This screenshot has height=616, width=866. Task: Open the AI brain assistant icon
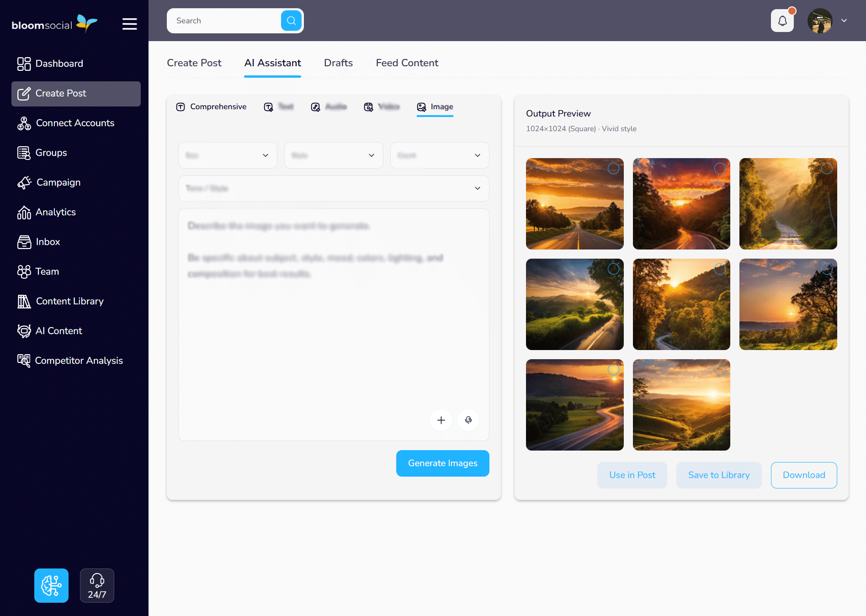tap(51, 585)
